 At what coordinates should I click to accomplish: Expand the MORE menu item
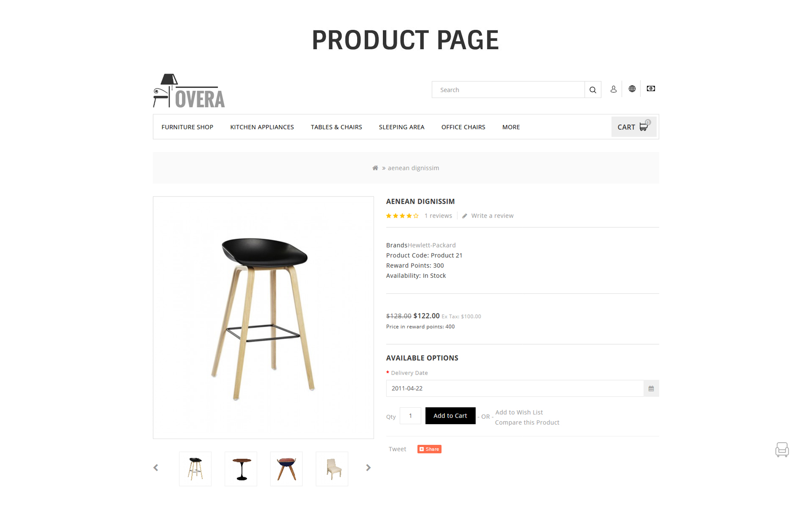(x=511, y=127)
